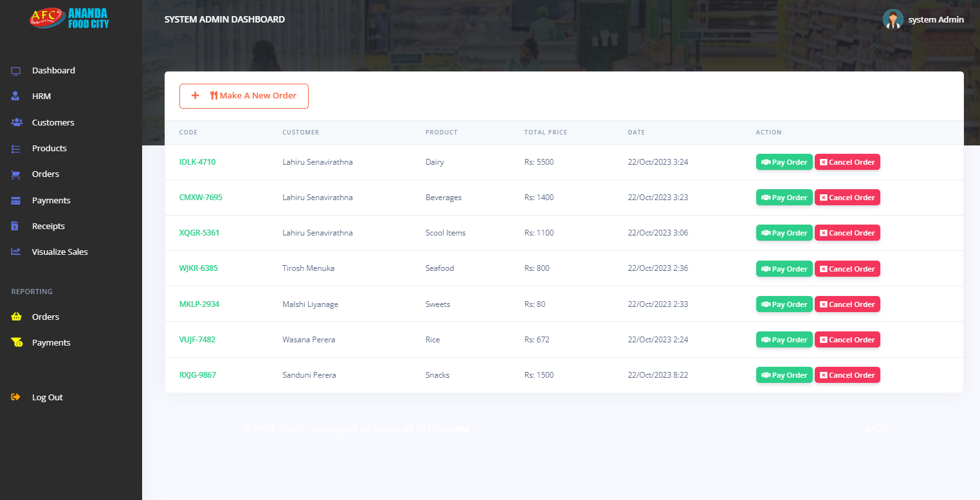Open the Visualize Sales sidebar entry

point(59,252)
